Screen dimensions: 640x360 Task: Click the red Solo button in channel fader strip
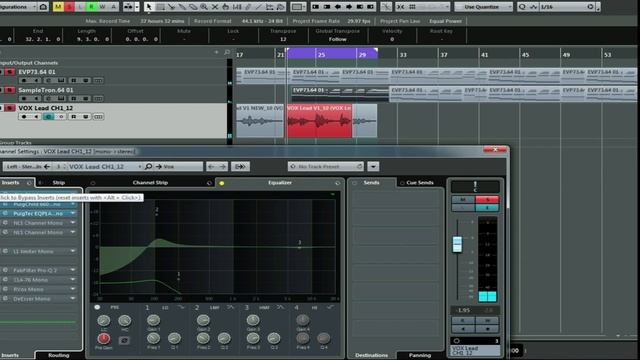pyautogui.click(x=487, y=200)
